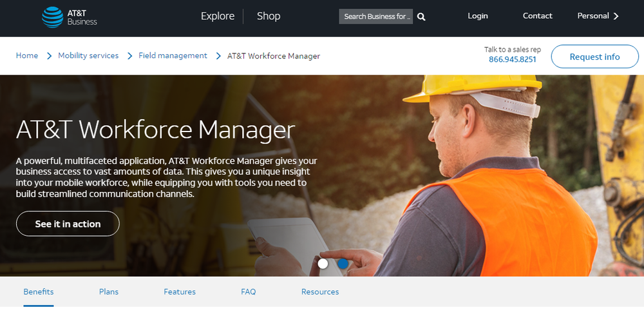The height and width of the screenshot is (319, 644).
Task: Click the AT&T Workforce Manager hero heading
Action: coord(155,130)
